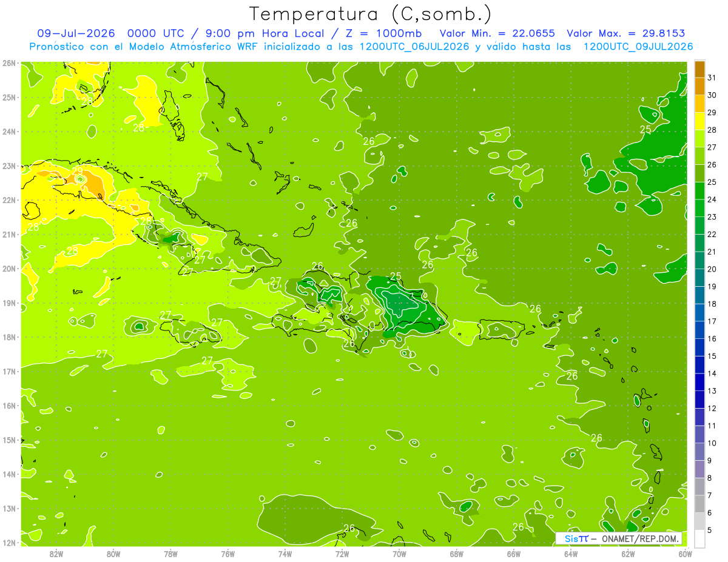Screen dimensions: 728x562
Task: Click the 16N latitude axis label
Action: (x=8, y=406)
